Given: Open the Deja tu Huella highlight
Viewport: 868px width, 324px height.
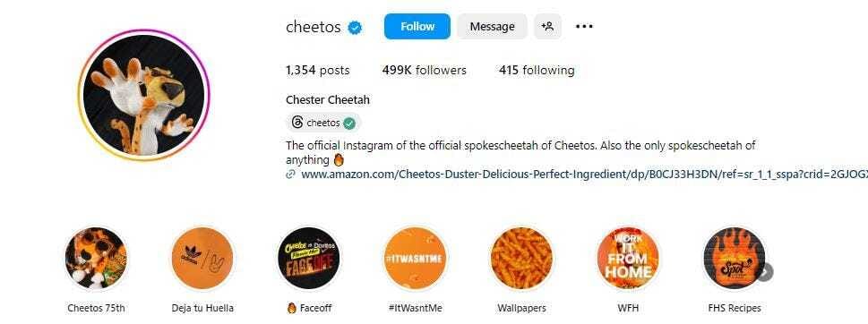Looking at the screenshot, I should coord(202,258).
